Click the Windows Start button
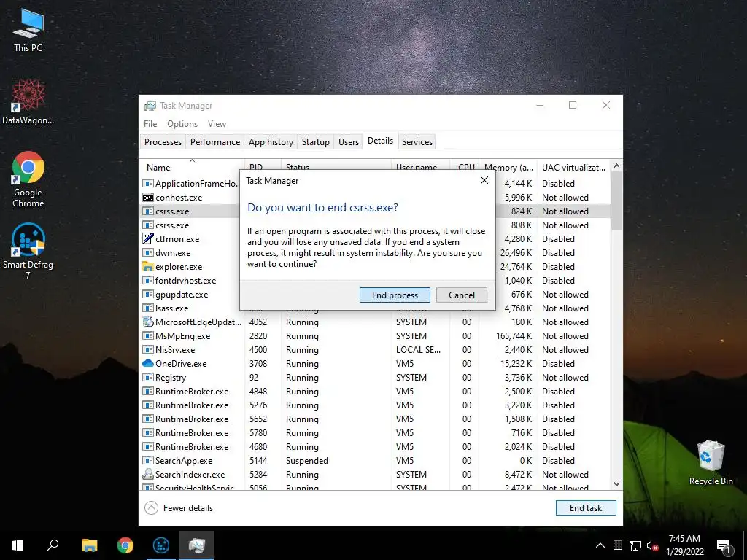Image resolution: width=747 pixels, height=560 pixels. (18, 545)
